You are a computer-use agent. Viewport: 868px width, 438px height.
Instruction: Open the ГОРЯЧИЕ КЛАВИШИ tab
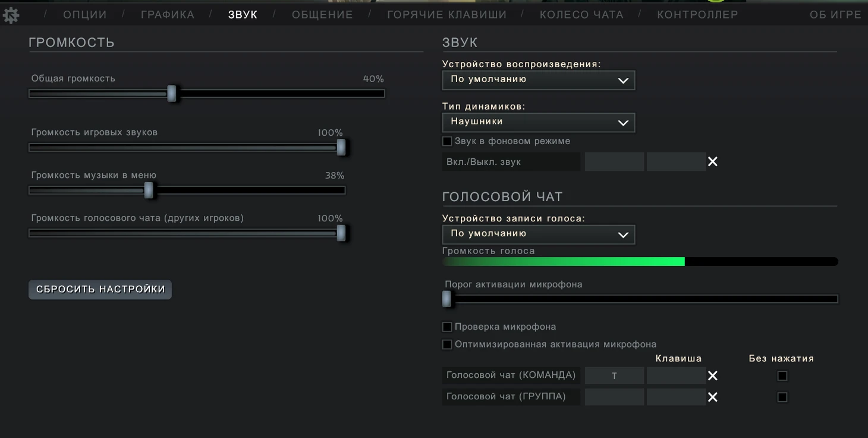coord(446,15)
